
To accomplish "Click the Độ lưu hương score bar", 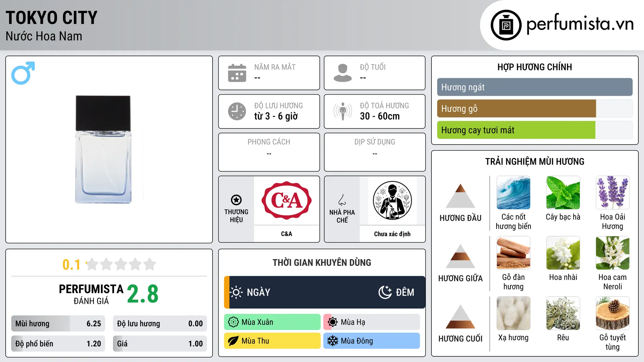I will 160,324.
